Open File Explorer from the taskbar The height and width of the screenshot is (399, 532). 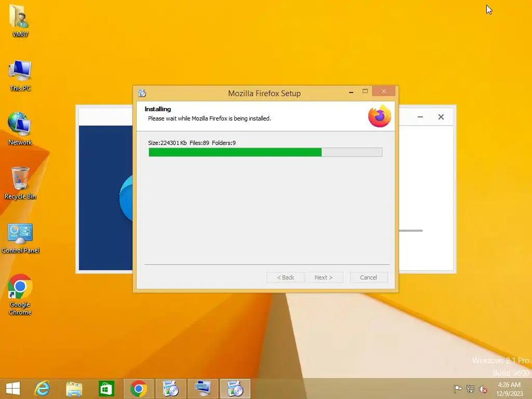[x=74, y=389]
